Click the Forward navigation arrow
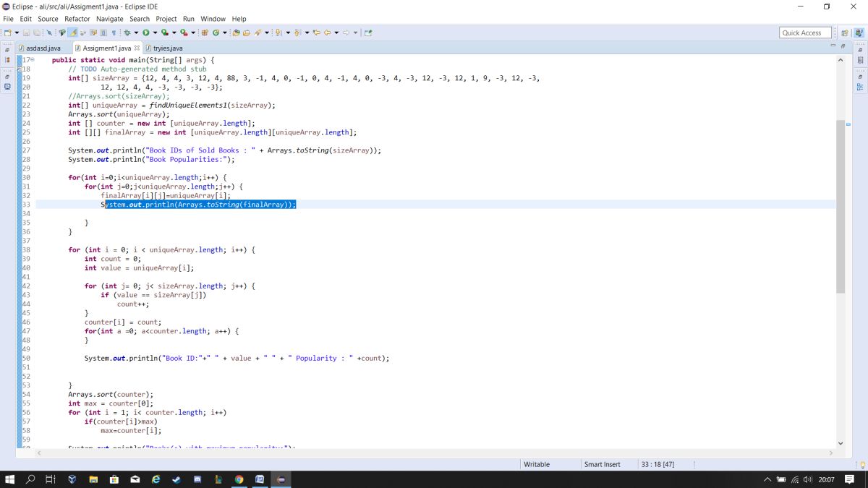This screenshot has width=868, height=488. (x=346, y=33)
